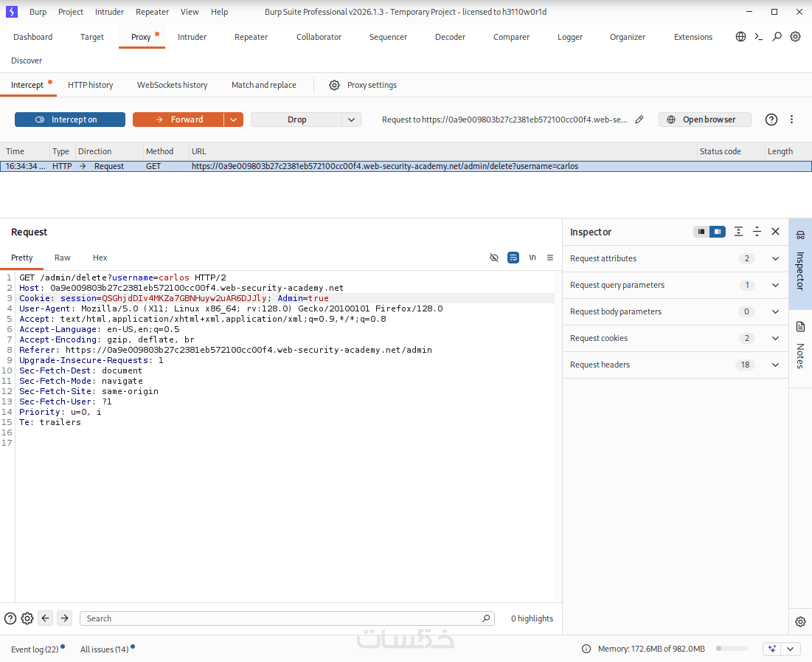The height and width of the screenshot is (662, 812).
Task: Select the Hex request view tab
Action: click(100, 258)
